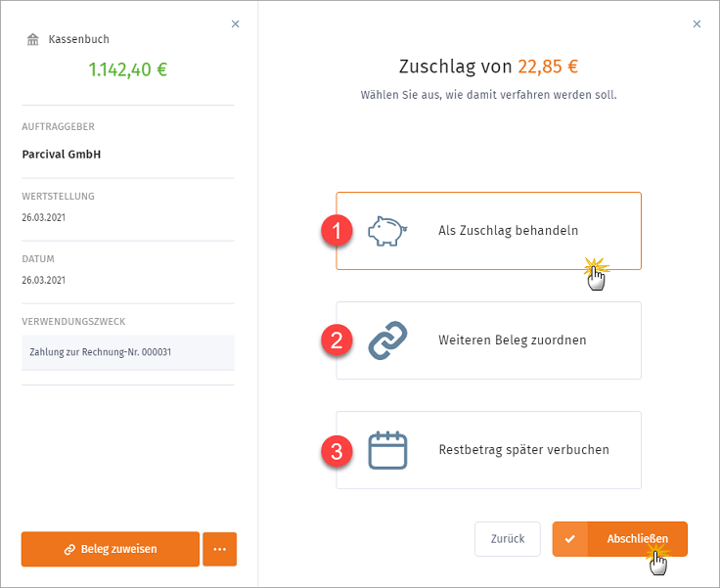This screenshot has height=588, width=720.
Task: Close the left Kassenbuch panel
Action: coord(235,23)
